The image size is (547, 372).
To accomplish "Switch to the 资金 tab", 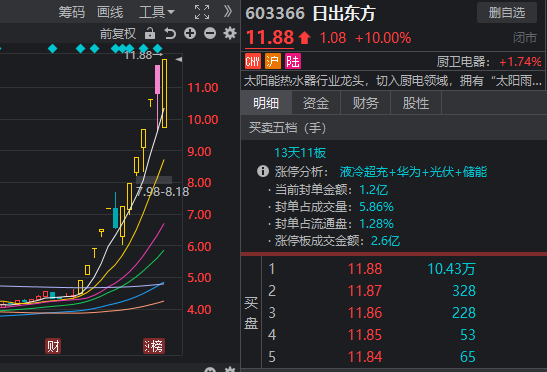I will click(316, 103).
